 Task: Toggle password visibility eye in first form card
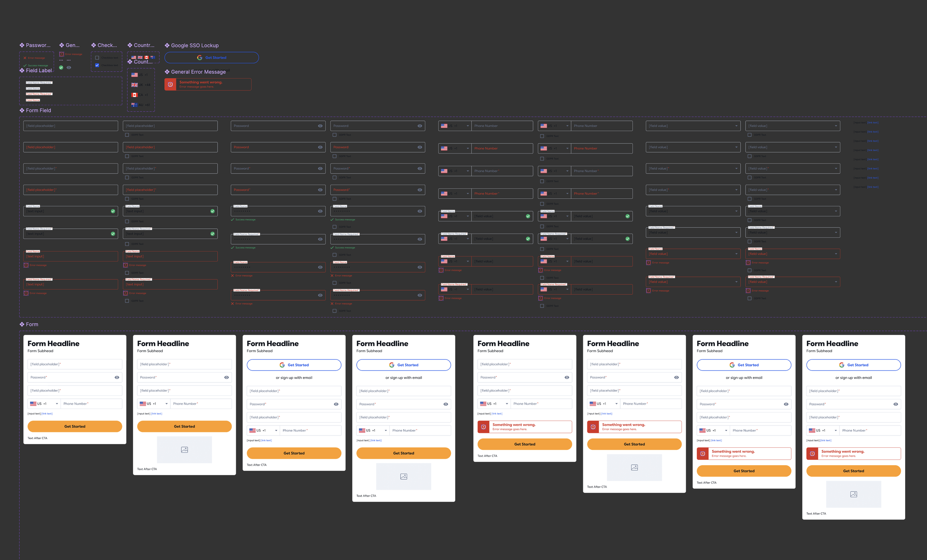tap(117, 377)
